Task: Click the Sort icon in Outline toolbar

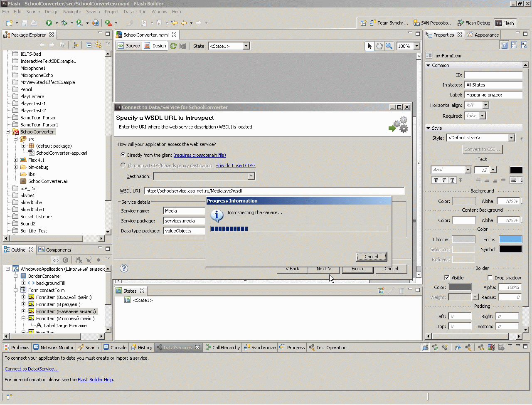Action: [79, 260]
